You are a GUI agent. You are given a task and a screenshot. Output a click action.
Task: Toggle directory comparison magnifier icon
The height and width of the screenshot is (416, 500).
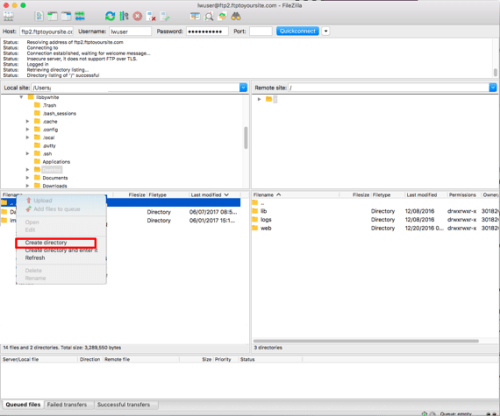[x=209, y=16]
